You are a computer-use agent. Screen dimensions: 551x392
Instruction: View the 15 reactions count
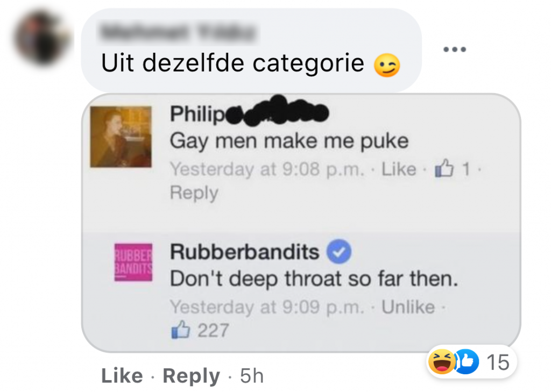(x=498, y=362)
